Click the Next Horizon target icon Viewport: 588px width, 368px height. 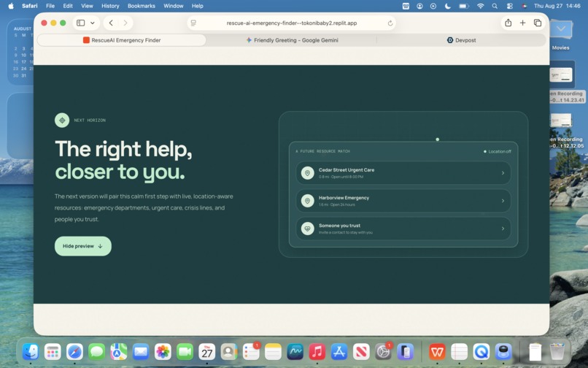pos(62,120)
